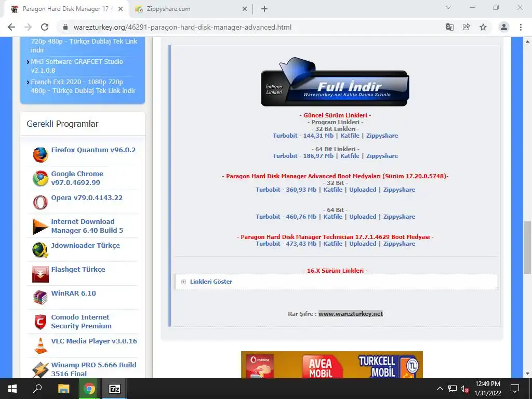Click Turbobit 460,76 Mb link
The image size is (532, 399).
pyautogui.click(x=286, y=217)
